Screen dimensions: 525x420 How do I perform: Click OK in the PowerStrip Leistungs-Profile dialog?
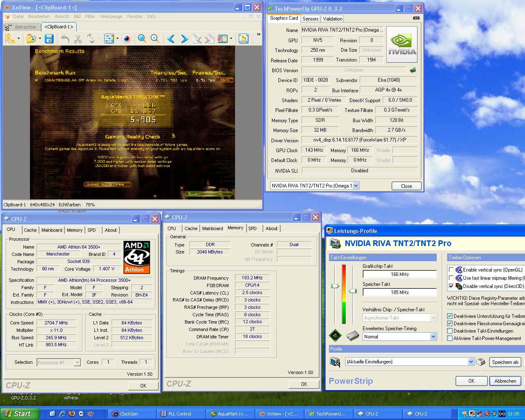pos(471,381)
